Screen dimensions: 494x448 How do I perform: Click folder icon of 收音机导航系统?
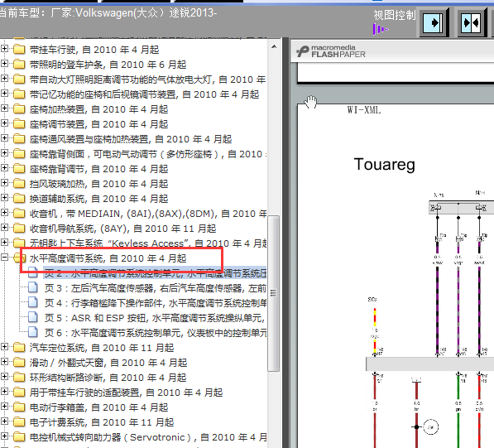(x=19, y=228)
